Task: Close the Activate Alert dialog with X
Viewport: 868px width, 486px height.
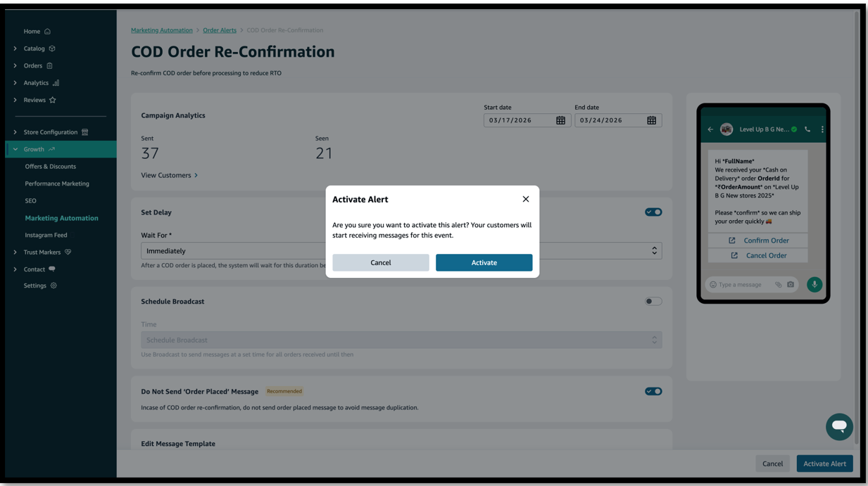Action: [525, 199]
